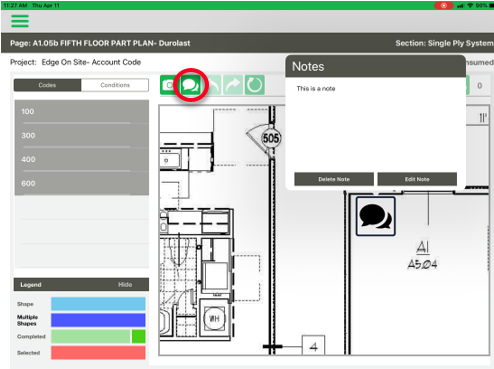
Task: Open the hamburger menu
Action: [20, 21]
